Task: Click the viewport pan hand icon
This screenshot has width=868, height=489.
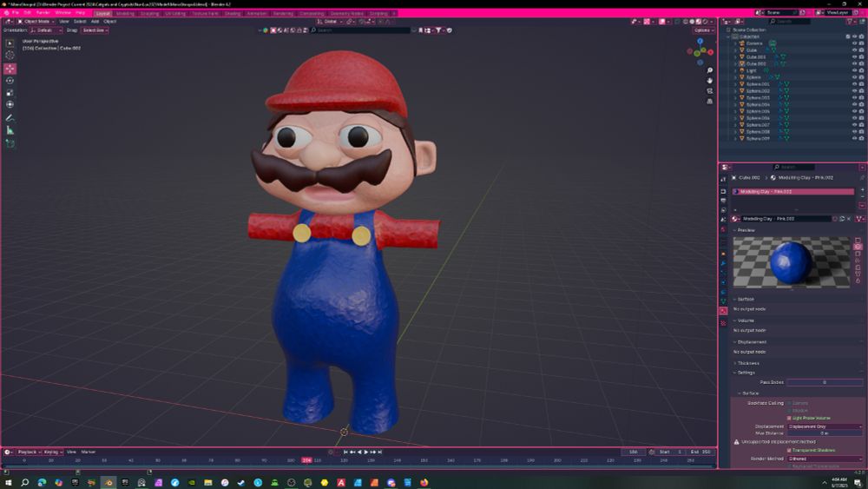Action: [x=710, y=81]
